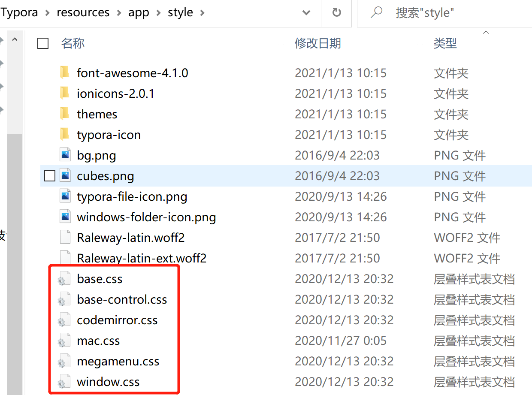Expand the chevron after style in path

(202, 13)
